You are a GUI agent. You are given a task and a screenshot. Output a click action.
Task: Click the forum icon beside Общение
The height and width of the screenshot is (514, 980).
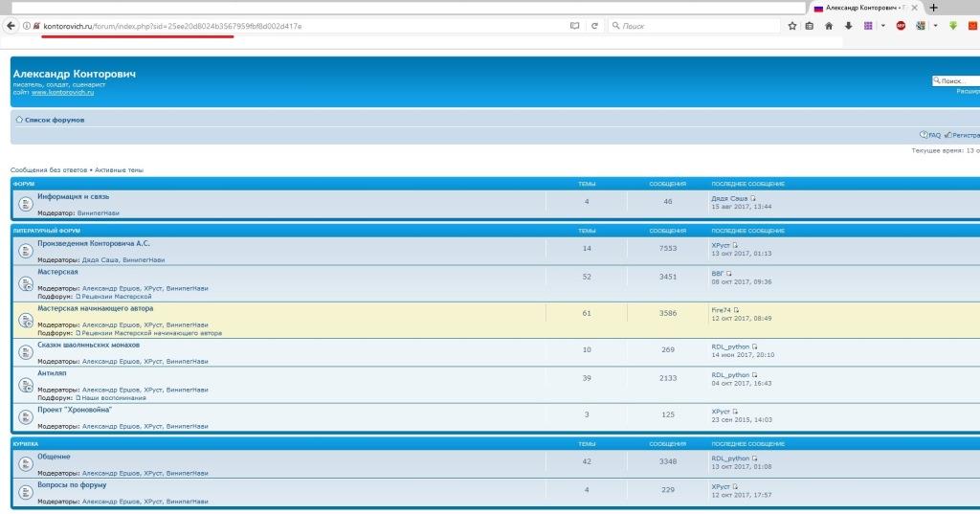pyautogui.click(x=26, y=464)
